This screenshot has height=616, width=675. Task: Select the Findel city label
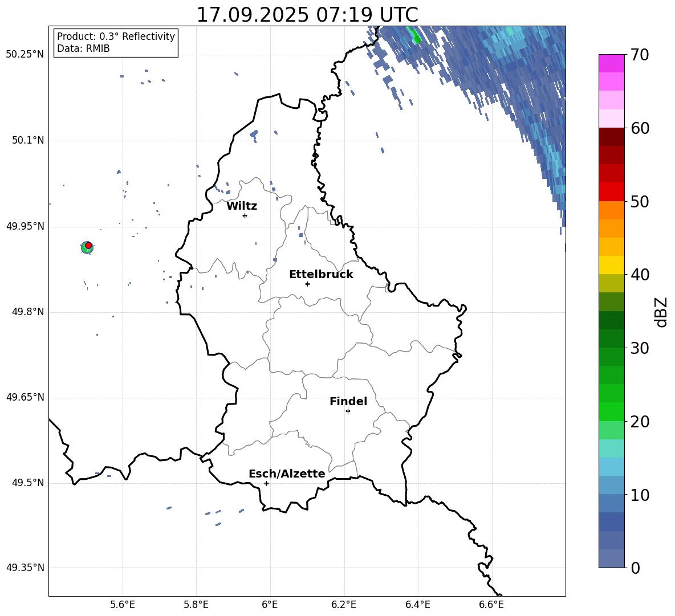point(348,402)
